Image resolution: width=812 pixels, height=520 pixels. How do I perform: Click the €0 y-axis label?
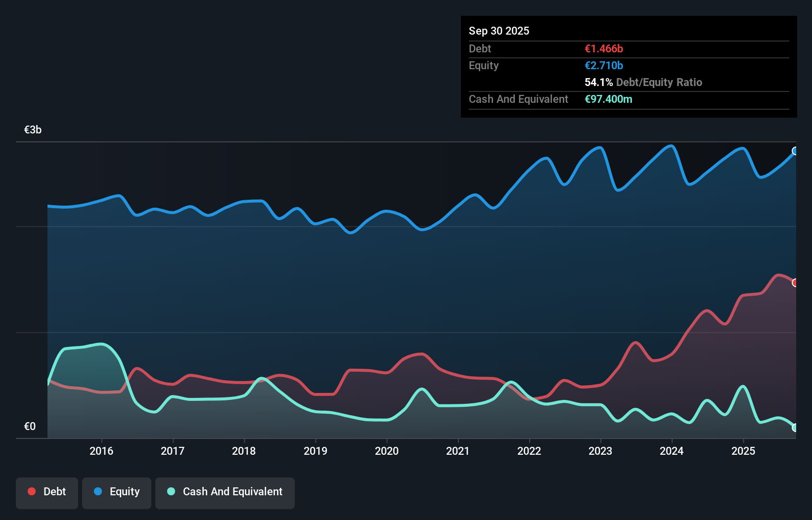click(x=30, y=426)
